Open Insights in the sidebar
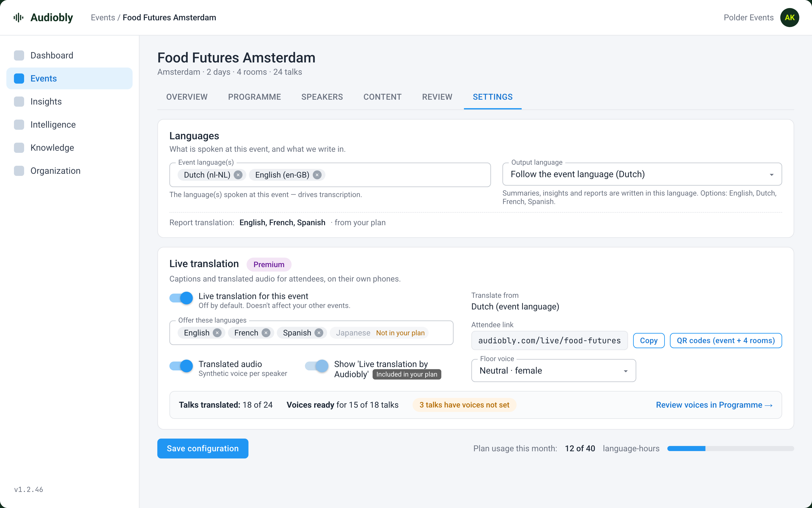The image size is (812, 508). [x=69, y=101]
